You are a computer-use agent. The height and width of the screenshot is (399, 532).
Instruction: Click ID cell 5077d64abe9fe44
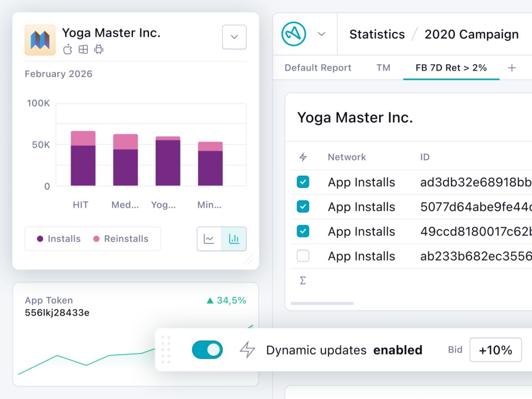[476, 207]
